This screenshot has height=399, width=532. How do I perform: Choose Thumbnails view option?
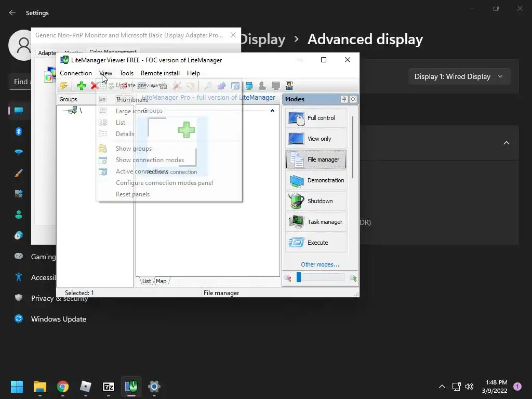tap(169, 100)
